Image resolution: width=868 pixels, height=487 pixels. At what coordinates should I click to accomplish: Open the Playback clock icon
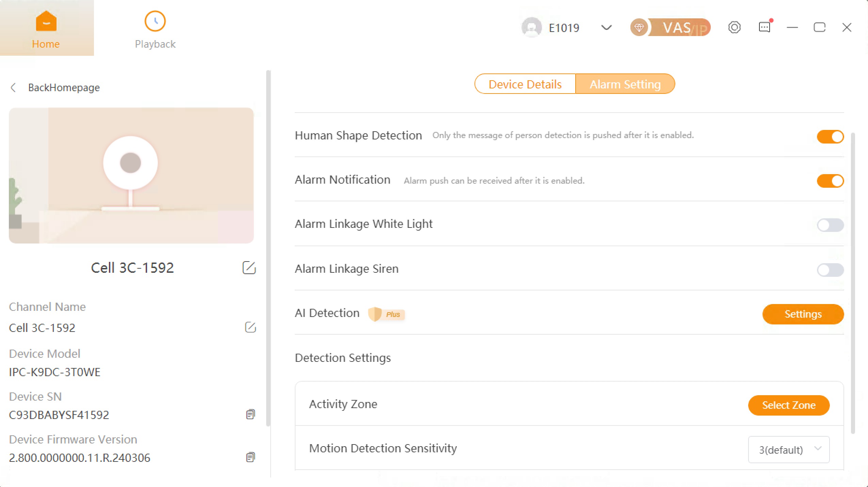155,22
